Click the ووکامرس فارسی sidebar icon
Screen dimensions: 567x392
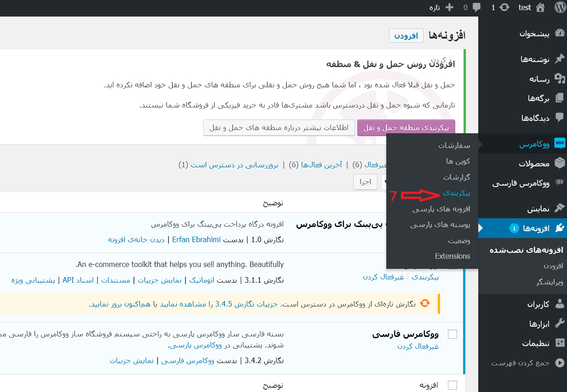559,183
